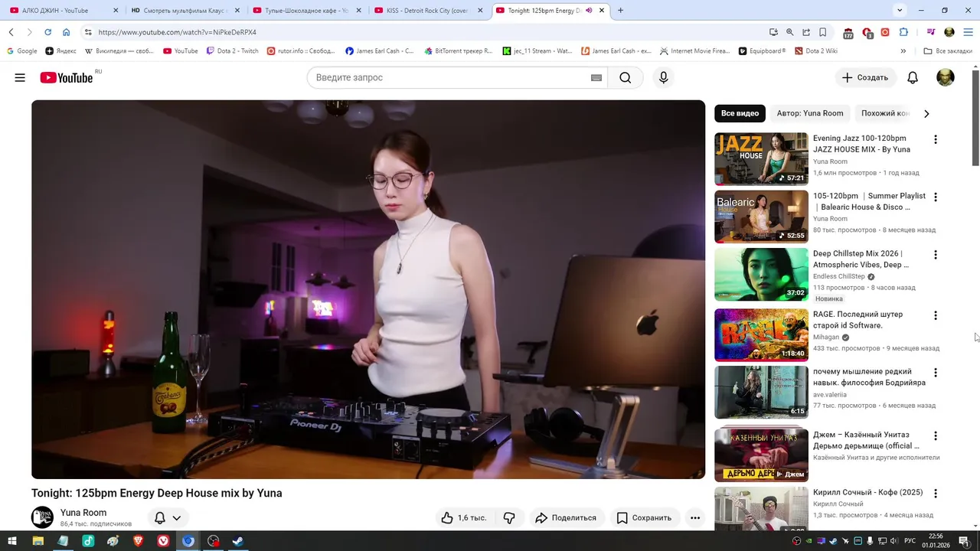This screenshot has width=980, height=551.
Task: Open Brave browser from the taskbar
Action: point(138,541)
